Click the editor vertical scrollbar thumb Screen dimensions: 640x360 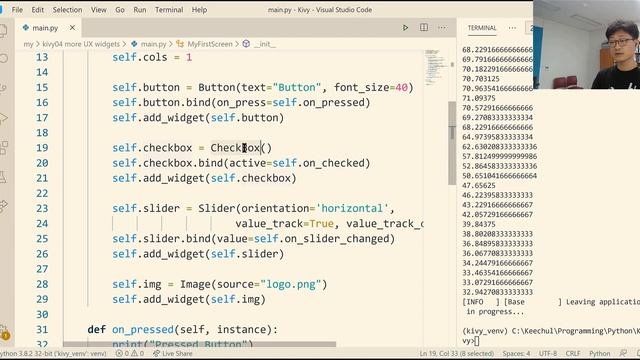pyautogui.click(x=452, y=143)
